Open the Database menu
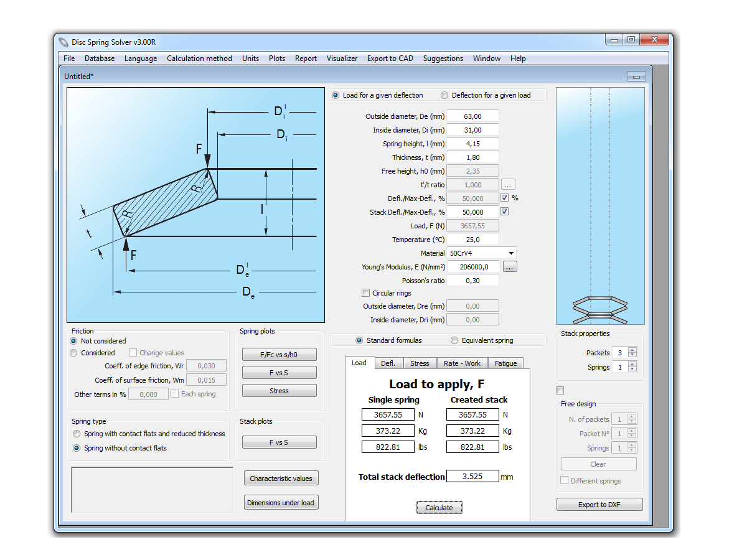Screen dimensions: 747x560 coord(100,58)
